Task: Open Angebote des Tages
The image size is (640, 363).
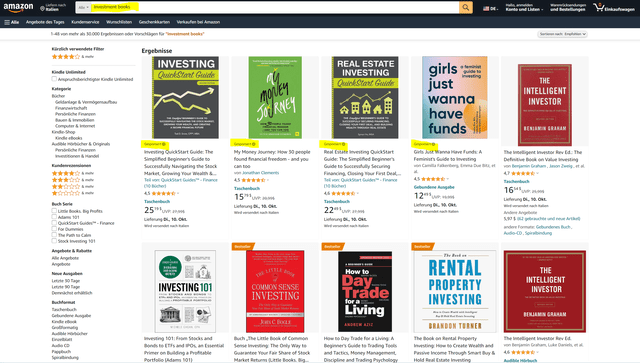Action: point(45,22)
